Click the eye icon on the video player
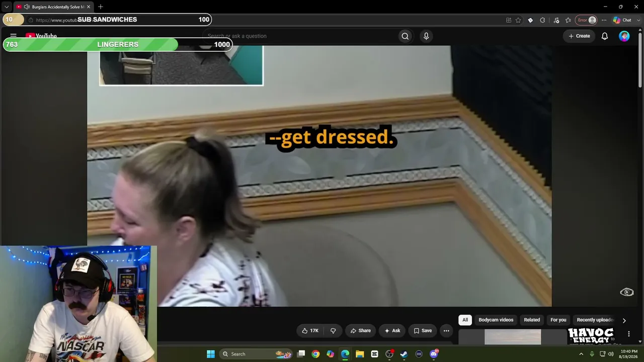Screen dimensions: 644x362 coord(626,292)
